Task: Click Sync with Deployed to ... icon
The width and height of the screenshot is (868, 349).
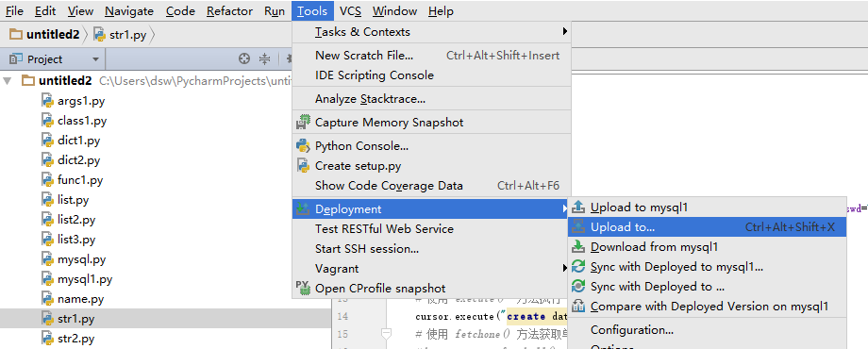Action: 578,287
